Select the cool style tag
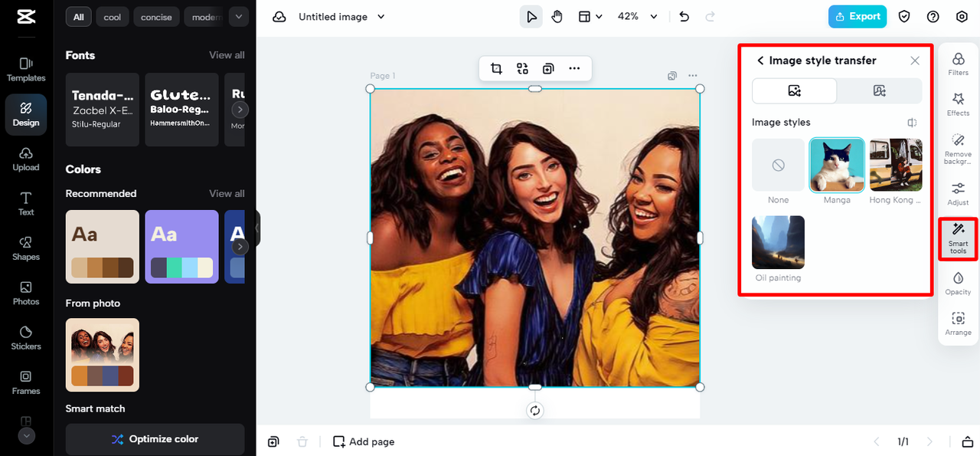 pyautogui.click(x=113, y=17)
